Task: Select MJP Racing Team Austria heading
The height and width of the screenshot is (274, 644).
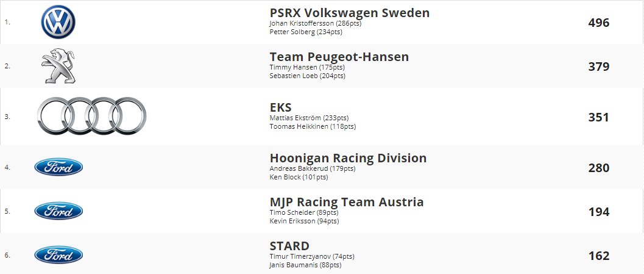Action: coord(346,202)
